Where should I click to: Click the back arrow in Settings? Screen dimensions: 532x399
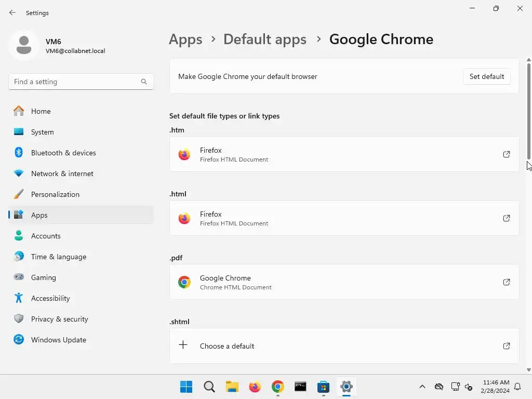pyautogui.click(x=12, y=12)
